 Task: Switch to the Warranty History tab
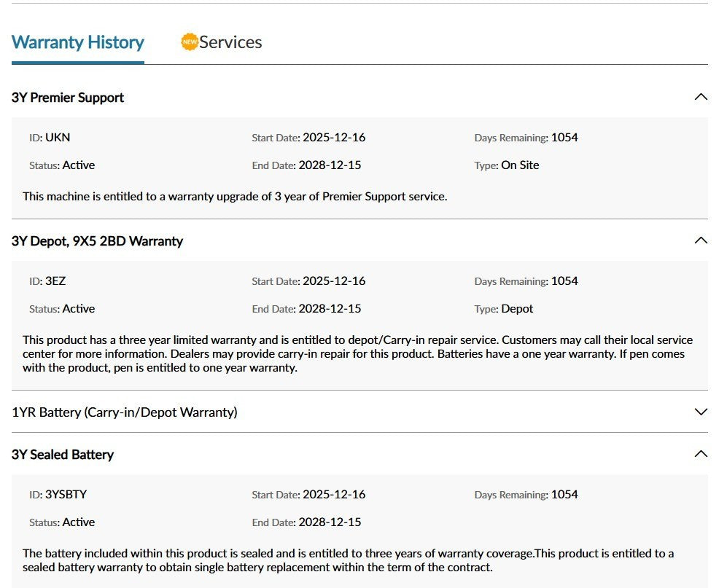[78, 42]
